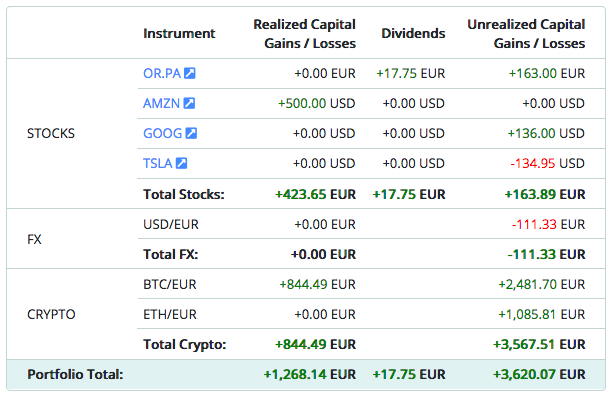Click Unrealized Capital Gains / Losses header
Image resolution: width=614 pixels, height=400 pixels.
[526, 33]
